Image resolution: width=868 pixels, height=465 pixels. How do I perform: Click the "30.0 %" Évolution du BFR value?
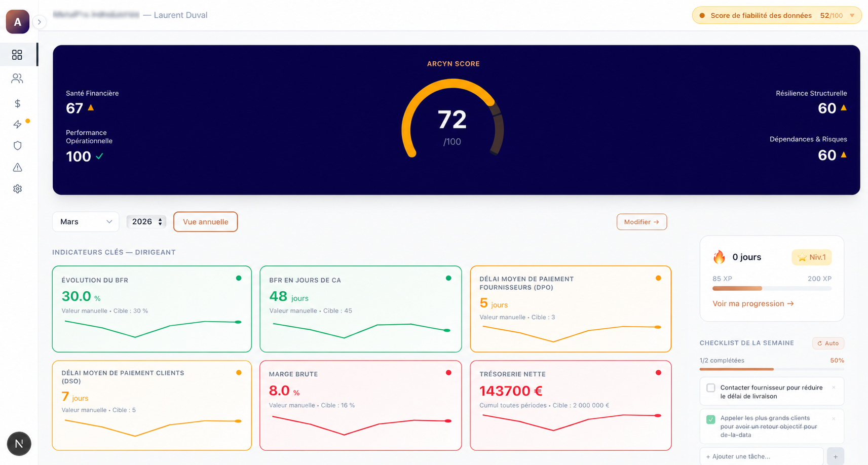81,296
